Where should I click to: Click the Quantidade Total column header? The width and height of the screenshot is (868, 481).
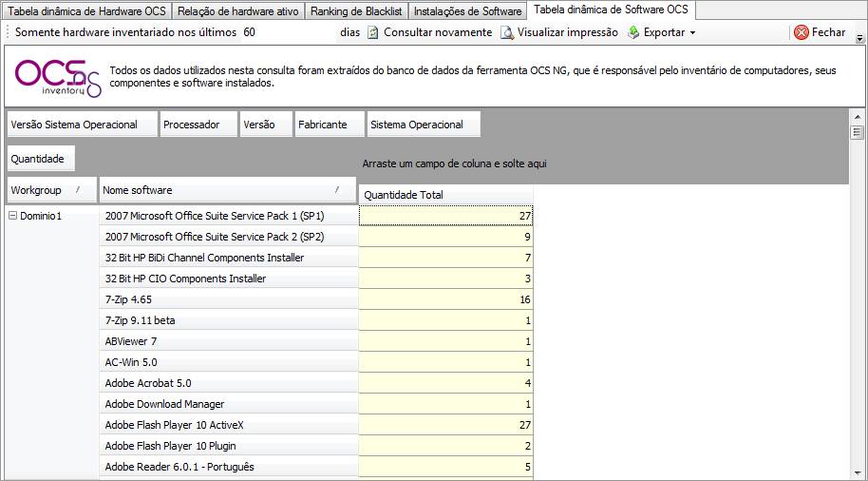(x=445, y=195)
